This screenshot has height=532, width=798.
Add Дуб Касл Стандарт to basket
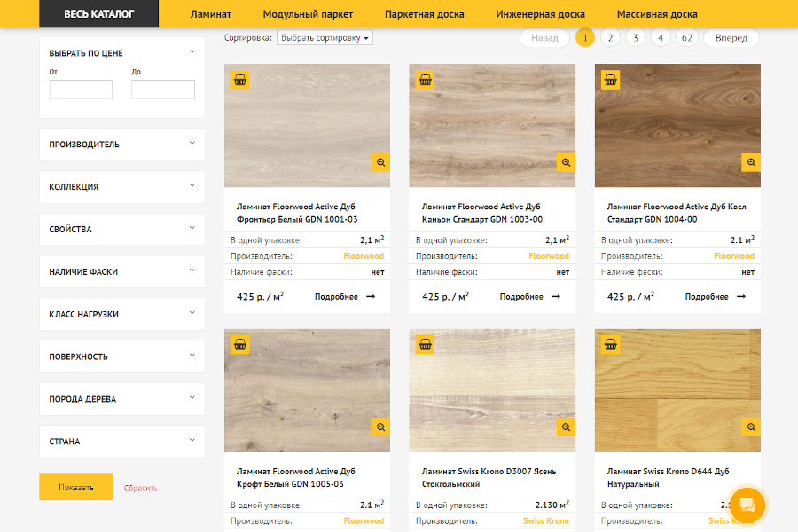tap(610, 80)
